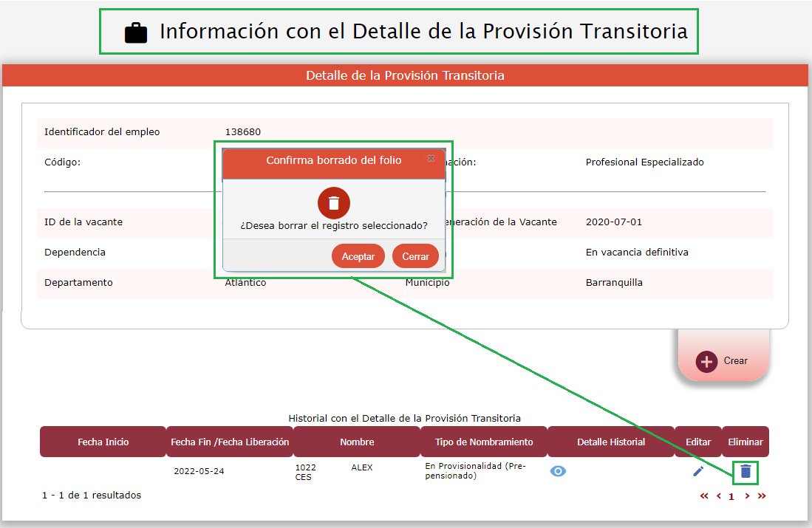The height and width of the screenshot is (528, 812).
Task: Go to the previous results page
Action: 719,496
